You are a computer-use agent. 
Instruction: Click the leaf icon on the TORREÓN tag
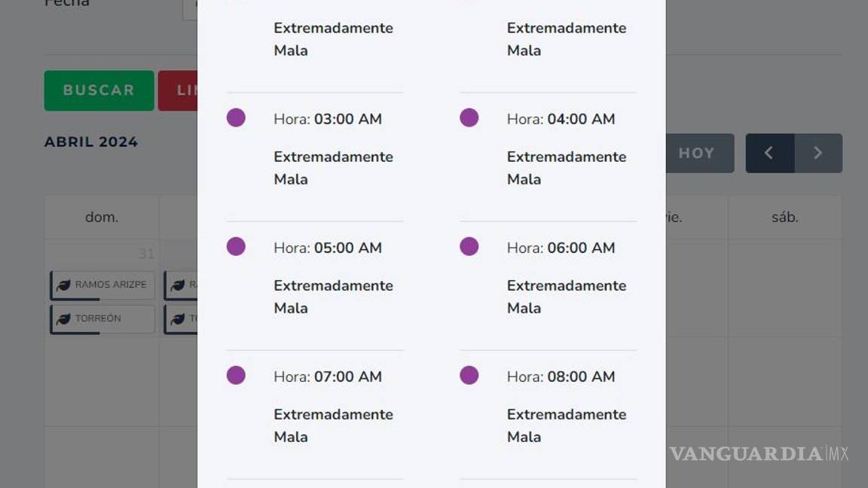(64, 319)
